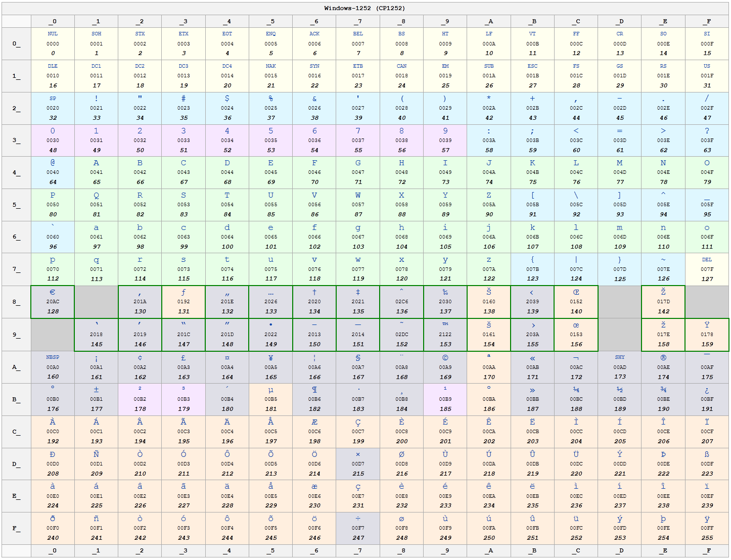The image size is (731, 560).
Task: Click the plus-minus ± link
Action: (96, 390)
